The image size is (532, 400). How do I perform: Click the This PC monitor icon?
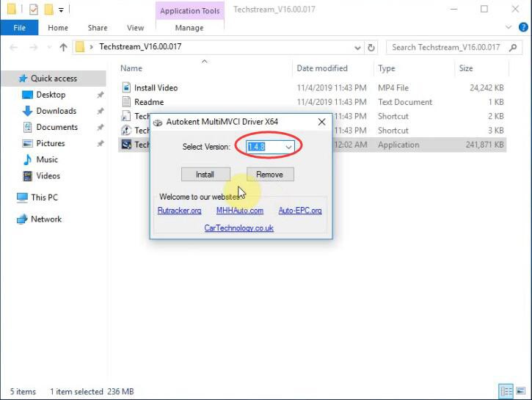click(22, 197)
